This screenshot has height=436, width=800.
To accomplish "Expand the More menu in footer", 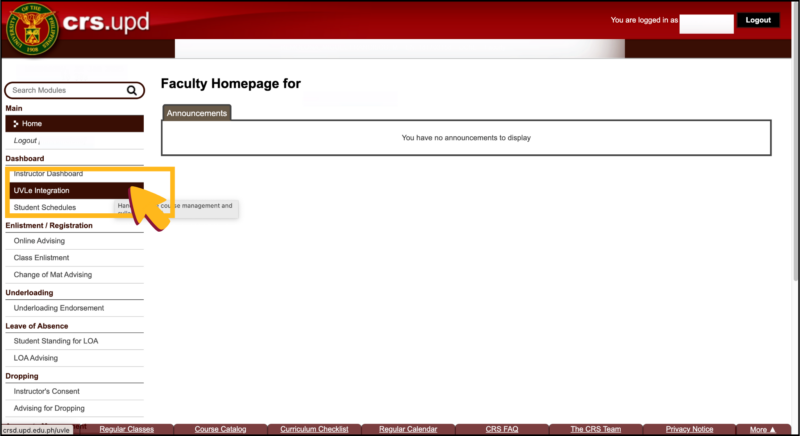I will click(x=762, y=429).
